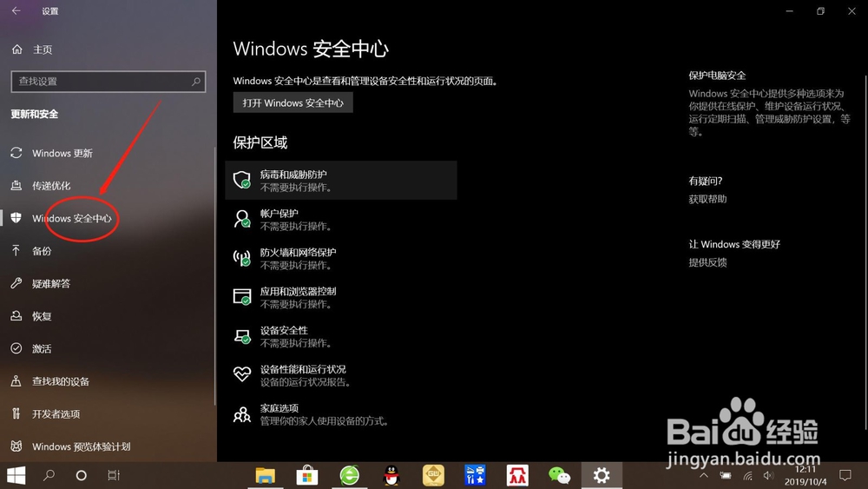Click the 疑难解答 wrench icon
This screenshot has width=868, height=489.
tap(16, 283)
